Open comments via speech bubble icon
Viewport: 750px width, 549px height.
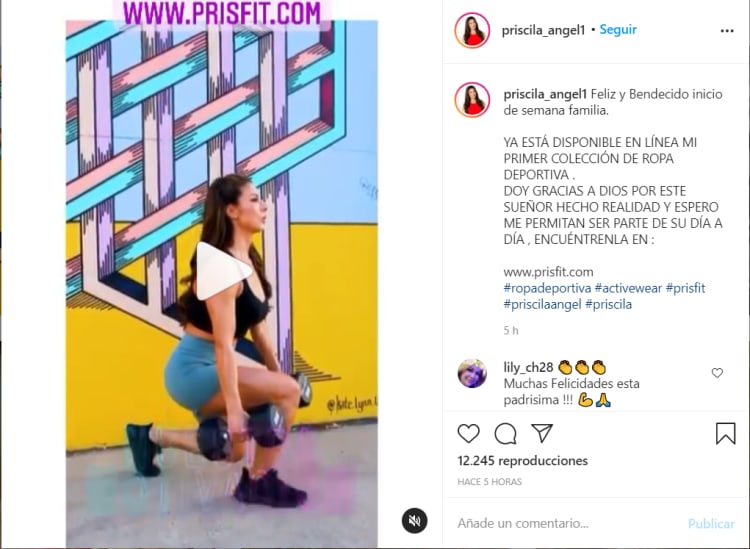point(505,434)
